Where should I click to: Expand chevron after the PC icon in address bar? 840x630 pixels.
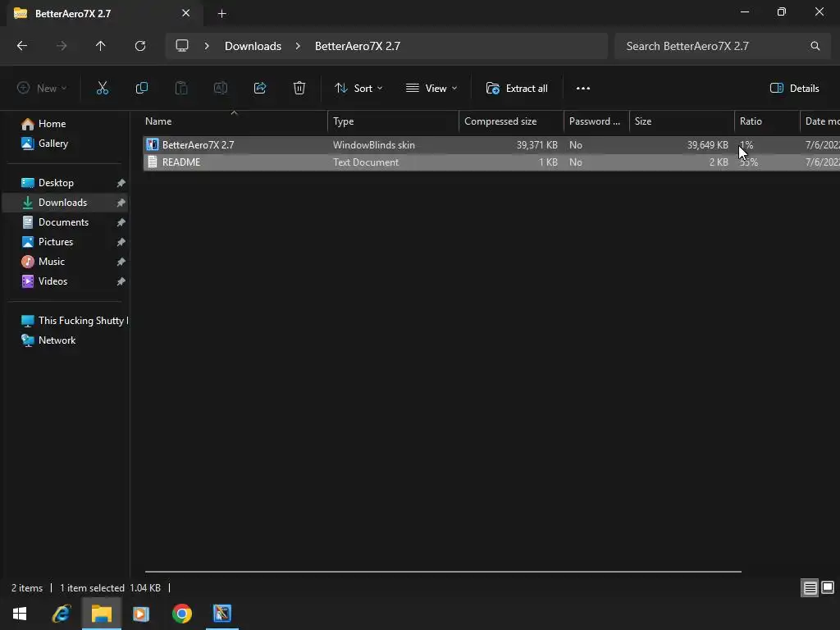tap(207, 46)
